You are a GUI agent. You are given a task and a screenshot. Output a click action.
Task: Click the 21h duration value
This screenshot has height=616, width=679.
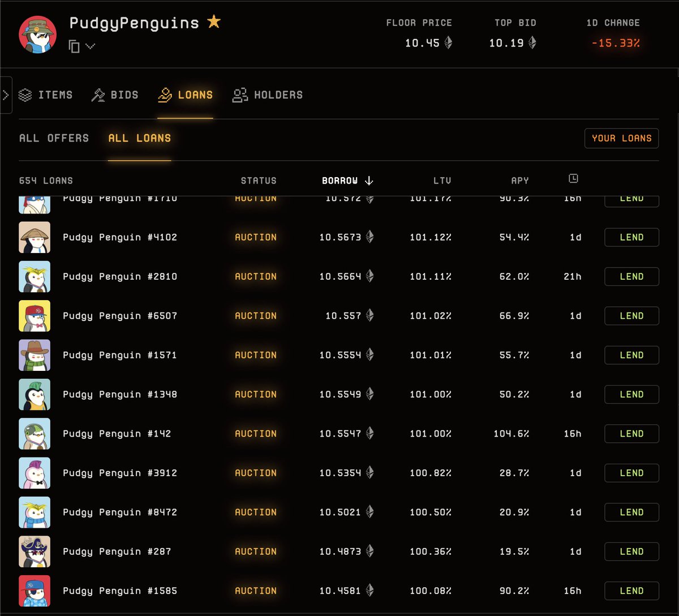(x=573, y=276)
